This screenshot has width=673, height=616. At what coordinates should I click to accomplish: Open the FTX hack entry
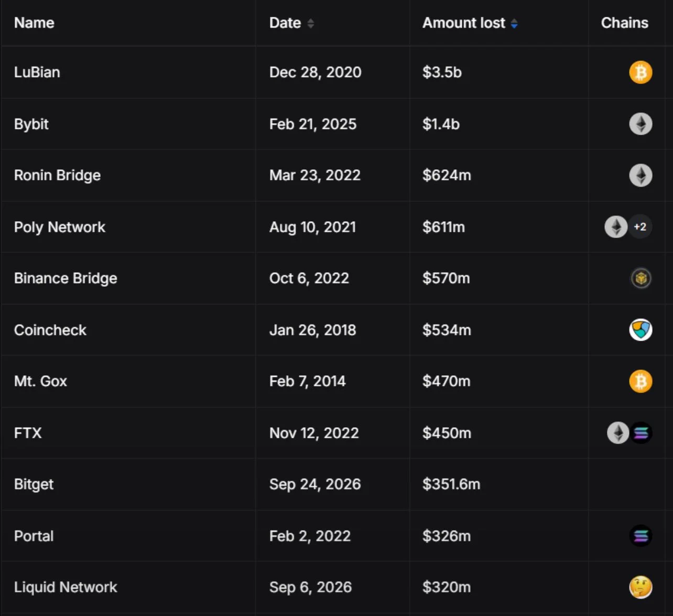pyautogui.click(x=28, y=433)
